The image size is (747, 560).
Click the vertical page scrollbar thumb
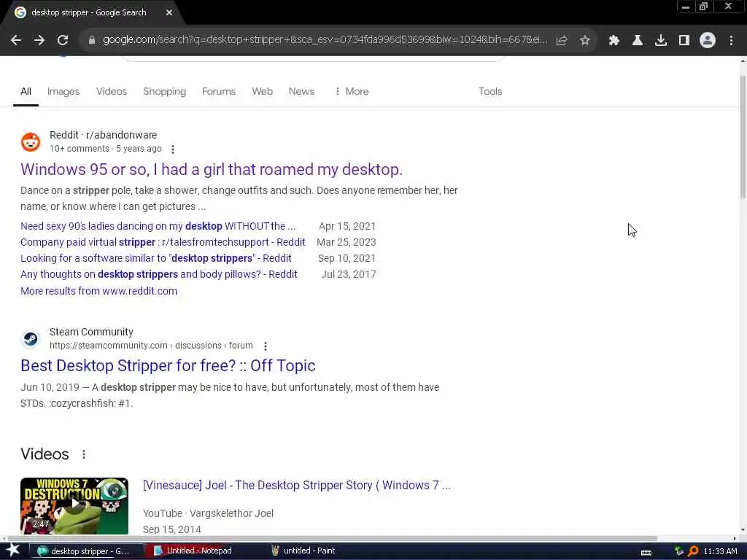point(743,137)
